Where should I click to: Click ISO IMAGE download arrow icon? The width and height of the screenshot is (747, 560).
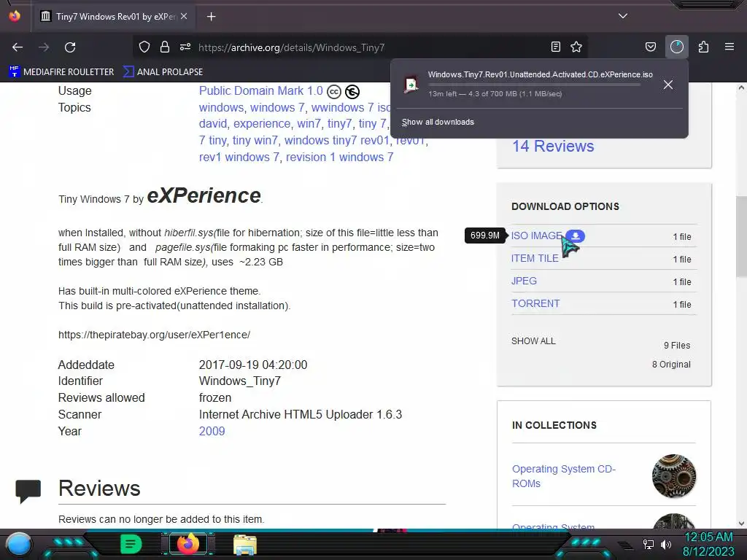[x=576, y=236]
